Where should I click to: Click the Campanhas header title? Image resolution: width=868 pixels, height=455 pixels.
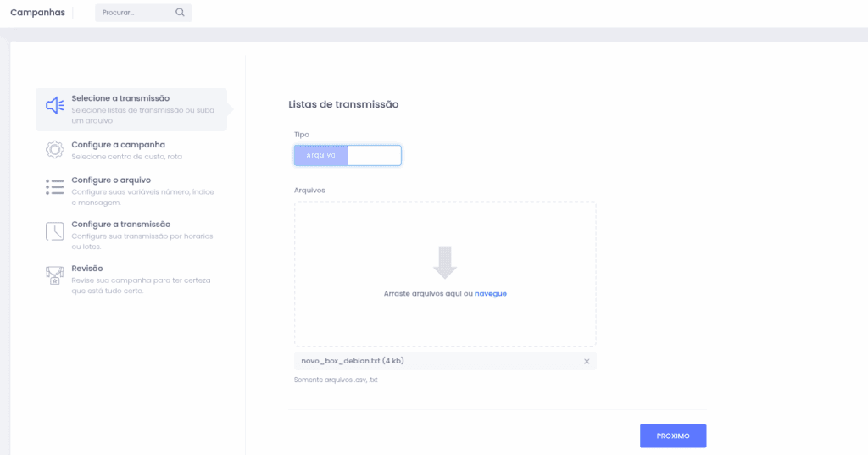[37, 13]
